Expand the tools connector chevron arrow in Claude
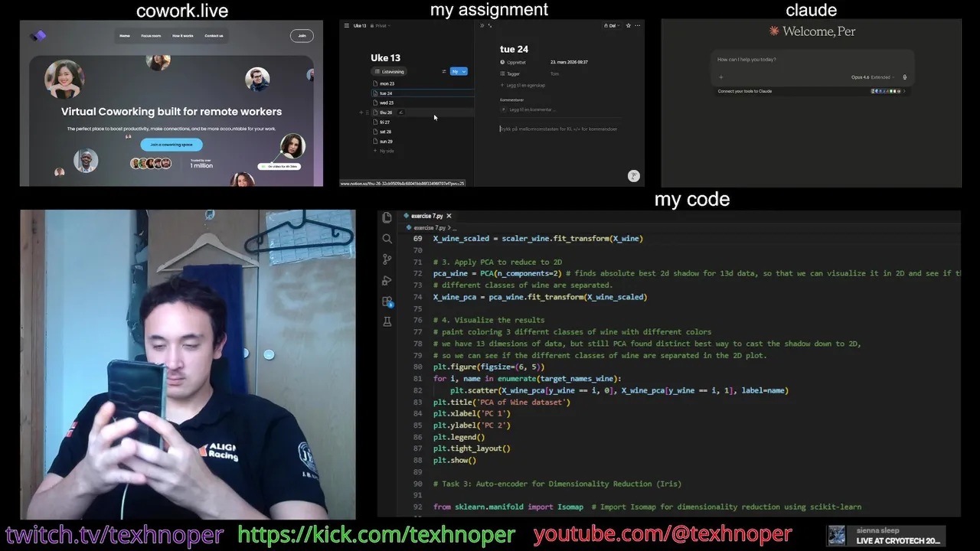This screenshot has height=551, width=980. coord(904,91)
